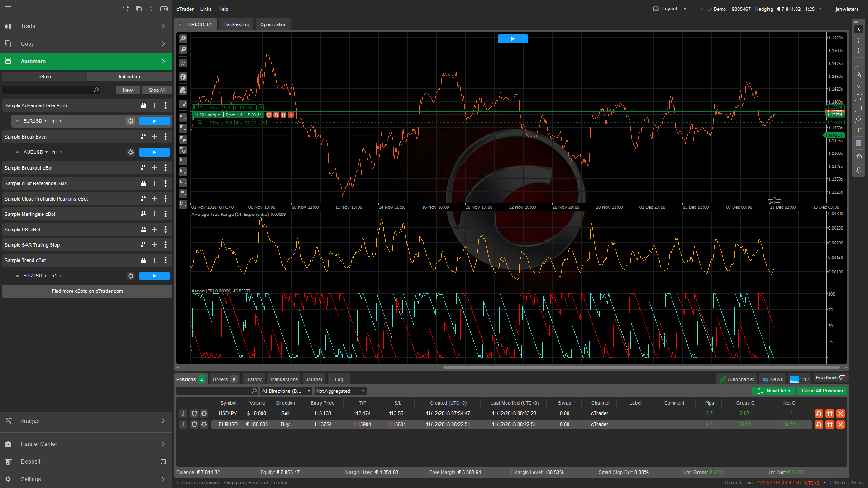Click Close All Positions button
Viewport: 868px width, 488px height.
tap(822, 391)
